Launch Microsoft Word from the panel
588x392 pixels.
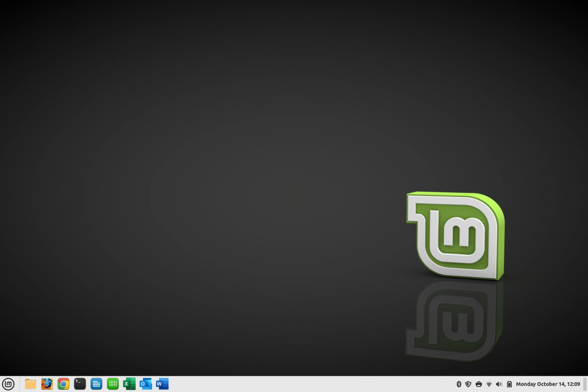click(162, 384)
